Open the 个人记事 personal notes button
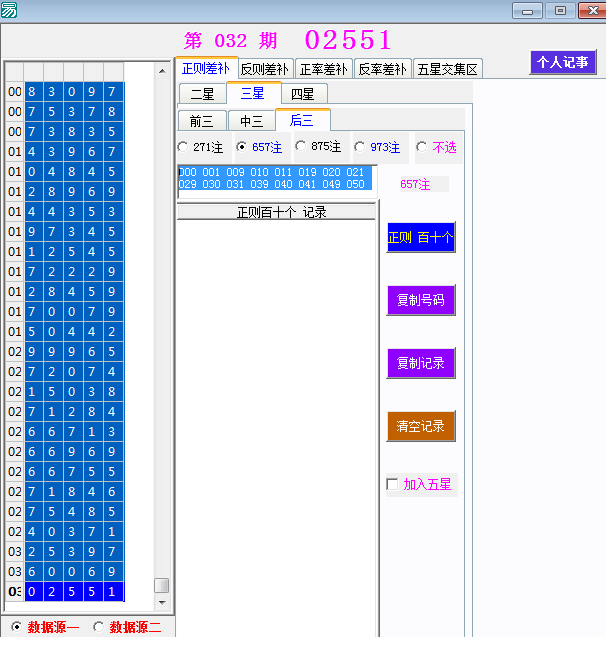 click(x=563, y=63)
